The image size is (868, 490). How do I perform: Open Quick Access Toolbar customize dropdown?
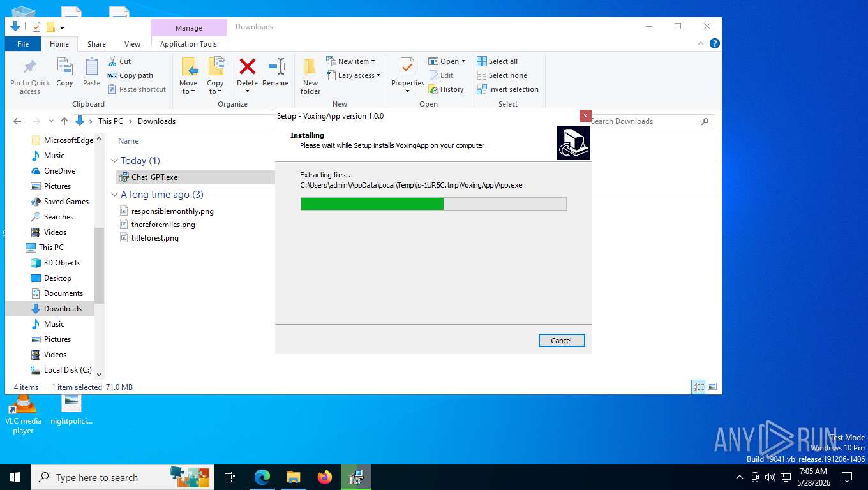(x=62, y=27)
